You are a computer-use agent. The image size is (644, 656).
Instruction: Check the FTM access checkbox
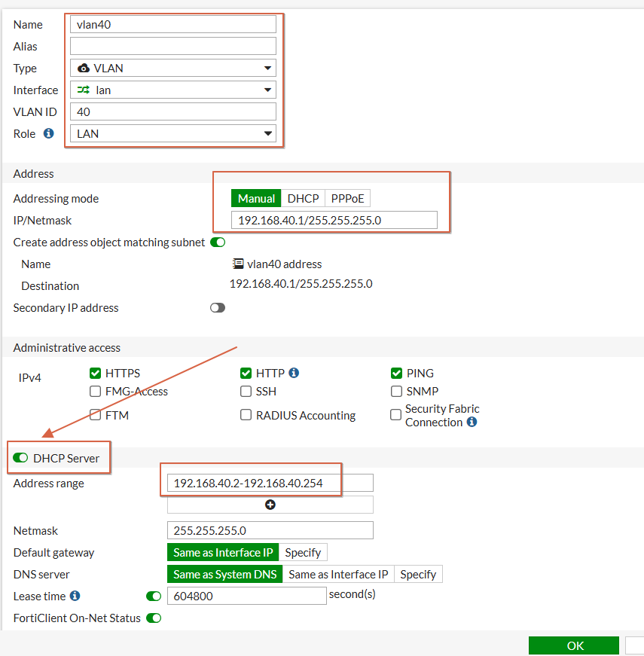pyautogui.click(x=96, y=414)
